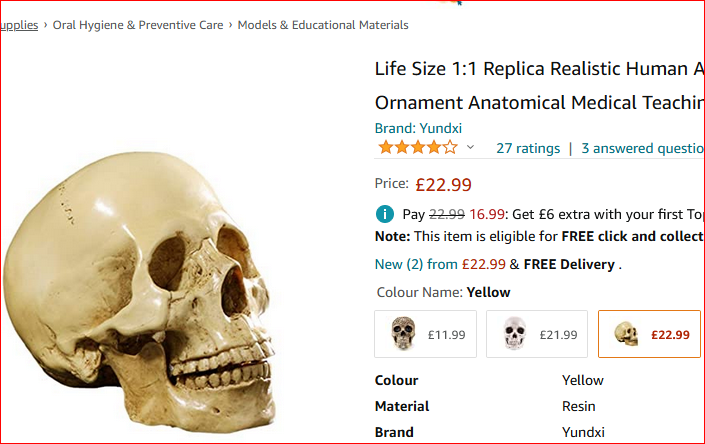The width and height of the screenshot is (705, 444).
Task: Click the red £22.99 price
Action: pyautogui.click(x=443, y=184)
